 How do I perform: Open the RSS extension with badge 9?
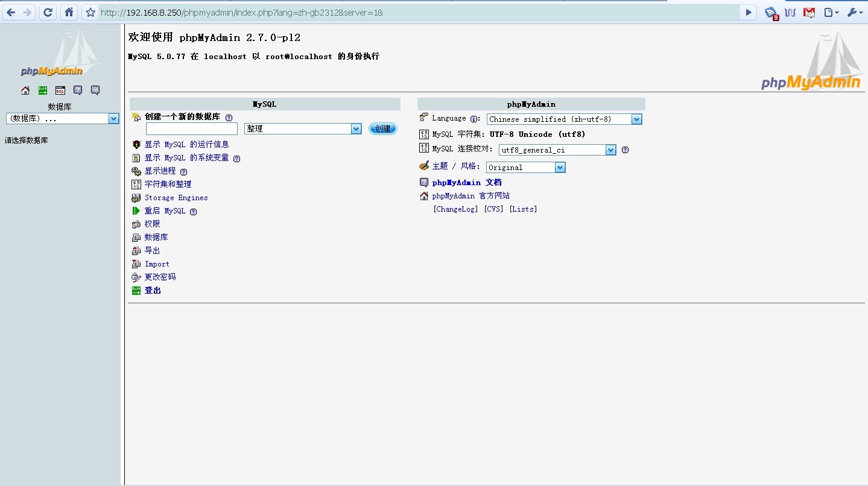point(771,13)
